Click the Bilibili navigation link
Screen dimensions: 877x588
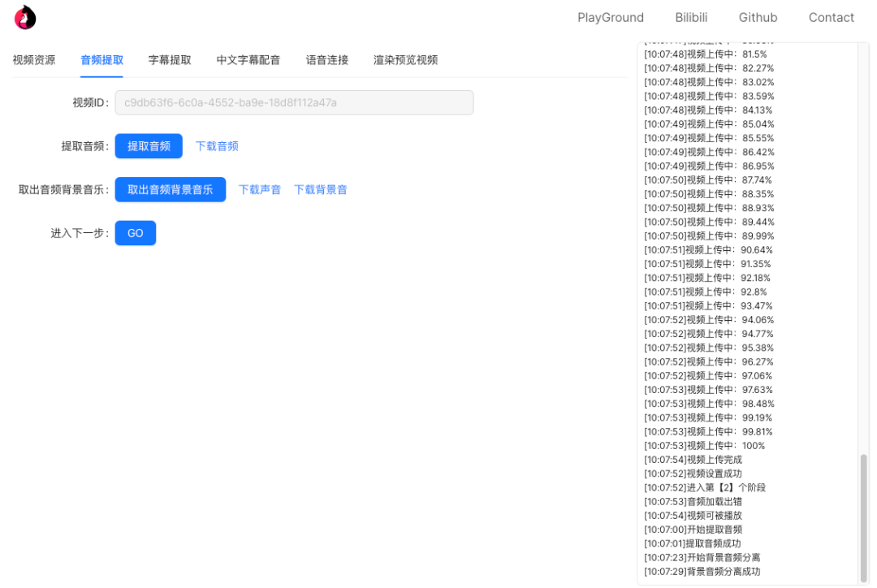click(x=691, y=17)
